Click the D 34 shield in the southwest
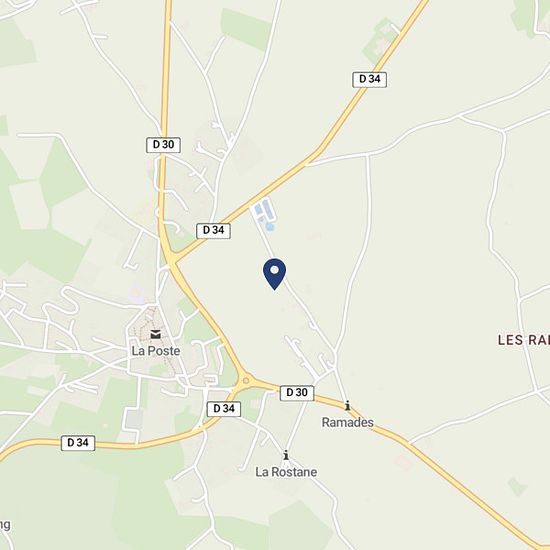This screenshot has width=550, height=550. [78, 443]
